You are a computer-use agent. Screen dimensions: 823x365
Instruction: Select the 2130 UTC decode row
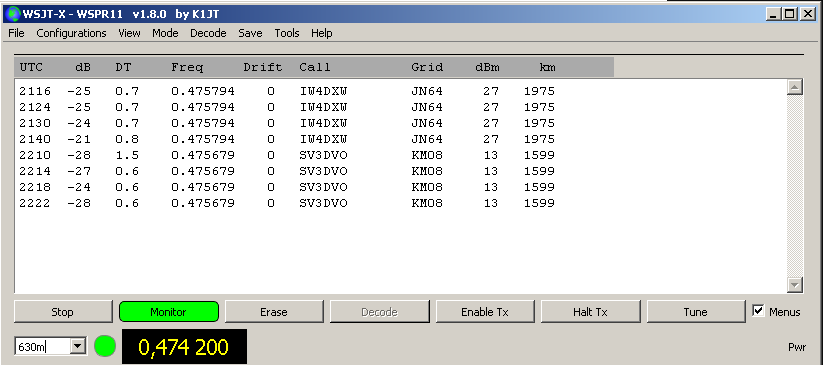click(287, 123)
